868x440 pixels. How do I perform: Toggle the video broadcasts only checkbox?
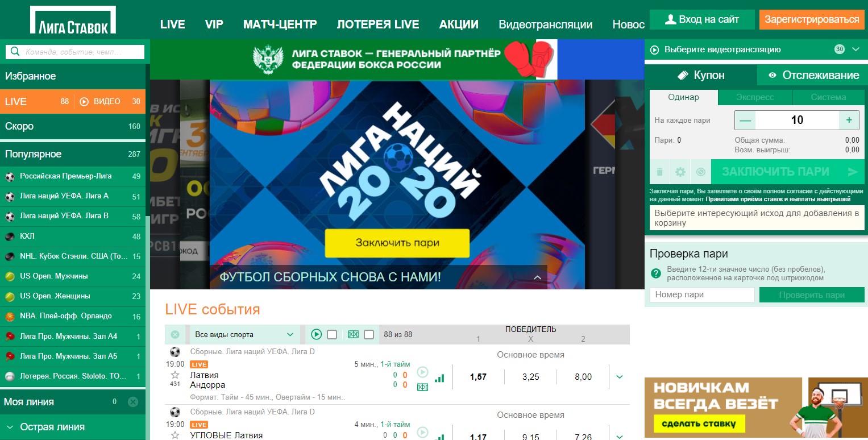pyautogui.click(x=332, y=335)
